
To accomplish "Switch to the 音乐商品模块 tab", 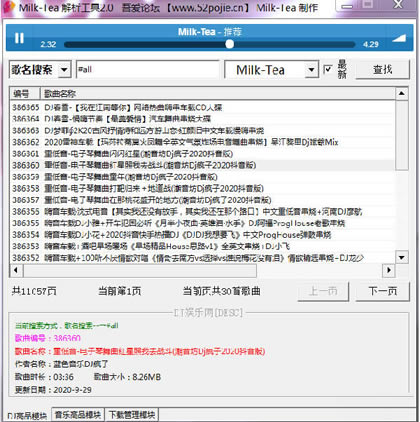I will [78, 415].
